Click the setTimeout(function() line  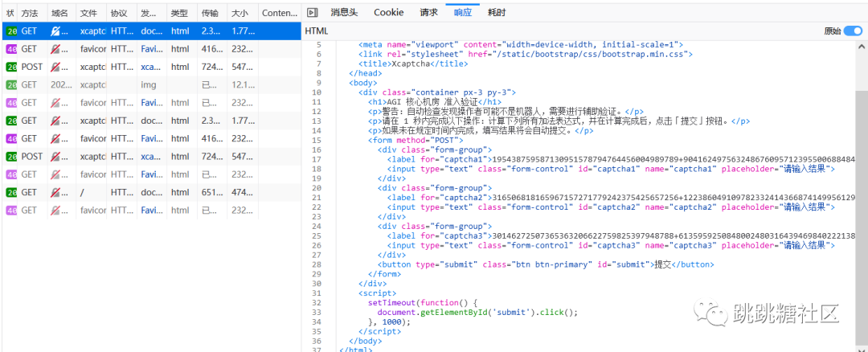pyautogui.click(x=423, y=303)
